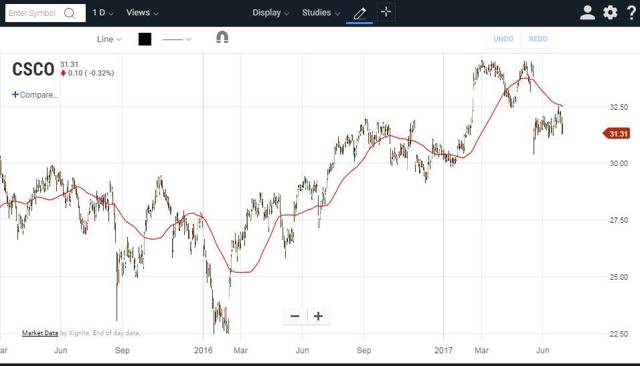The height and width of the screenshot is (366, 640).
Task: Open the Market Data link
Action: [x=40, y=333]
